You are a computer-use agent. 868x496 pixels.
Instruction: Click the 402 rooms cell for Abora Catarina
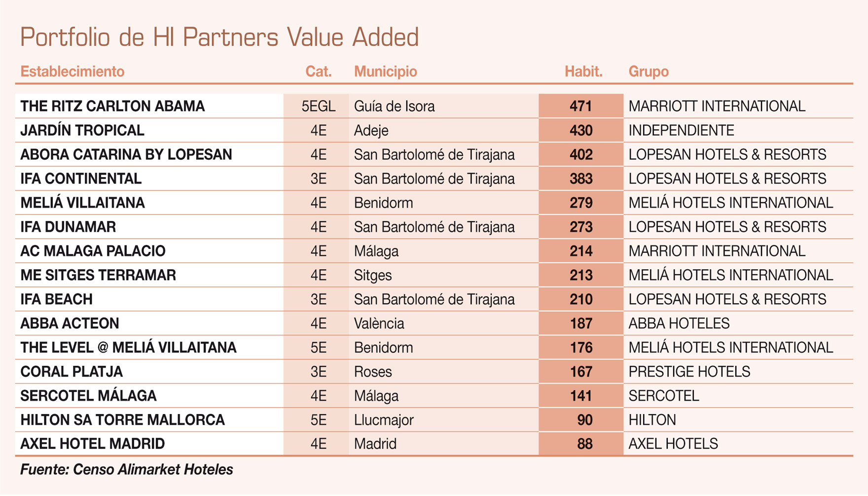click(580, 154)
